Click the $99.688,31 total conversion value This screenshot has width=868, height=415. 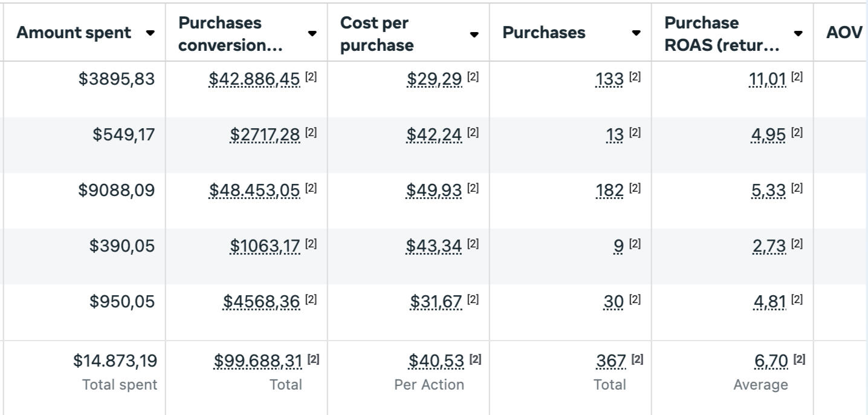(257, 361)
